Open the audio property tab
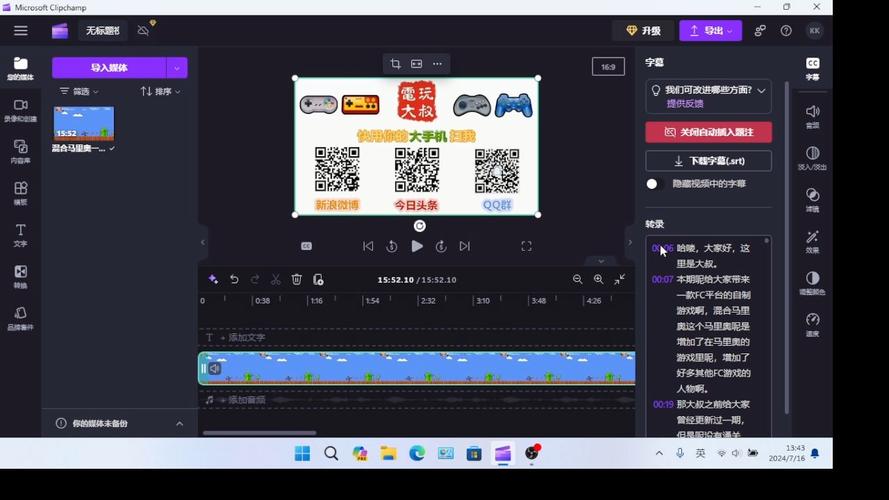The image size is (889, 500). (812, 116)
